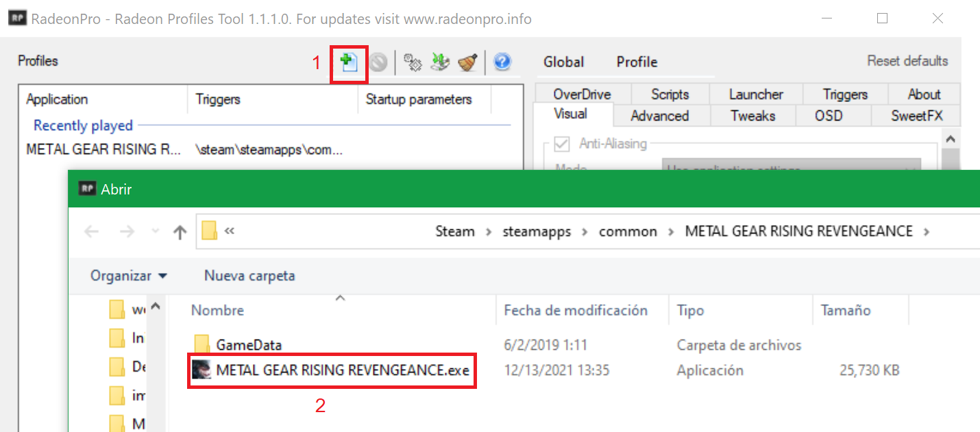Click the broom clean-up icon
The image size is (980, 432).
pos(467,63)
